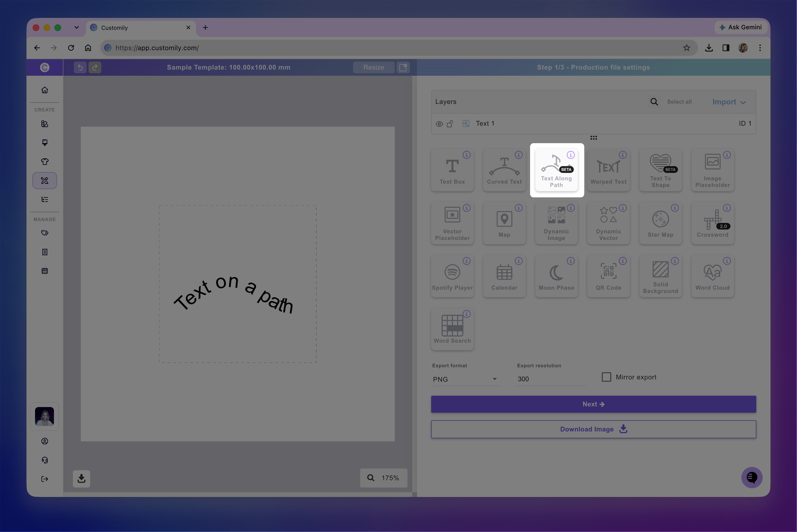The image size is (797, 532).
Task: Redo the last action
Action: [95, 67]
